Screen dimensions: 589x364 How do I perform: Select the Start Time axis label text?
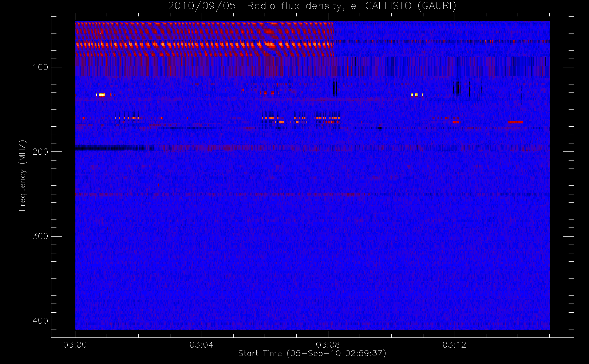[x=312, y=353]
